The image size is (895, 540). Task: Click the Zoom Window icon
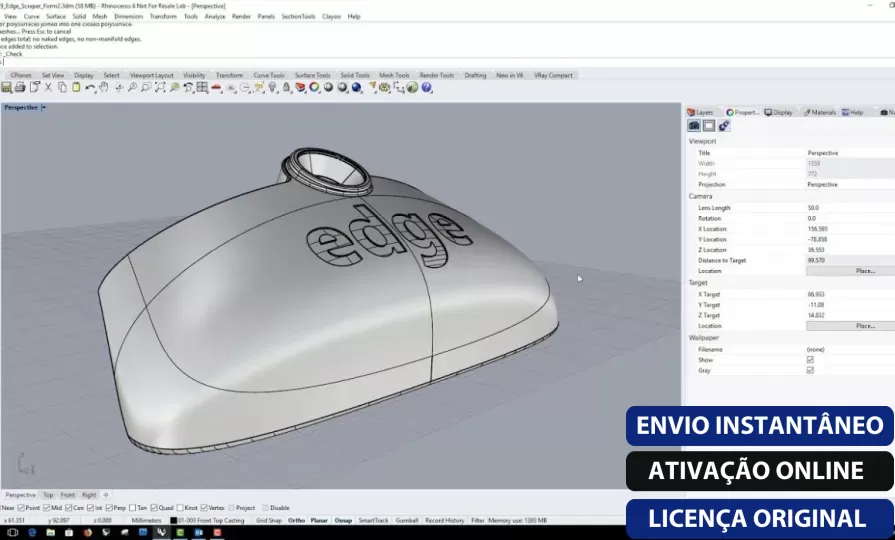[x=146, y=87]
